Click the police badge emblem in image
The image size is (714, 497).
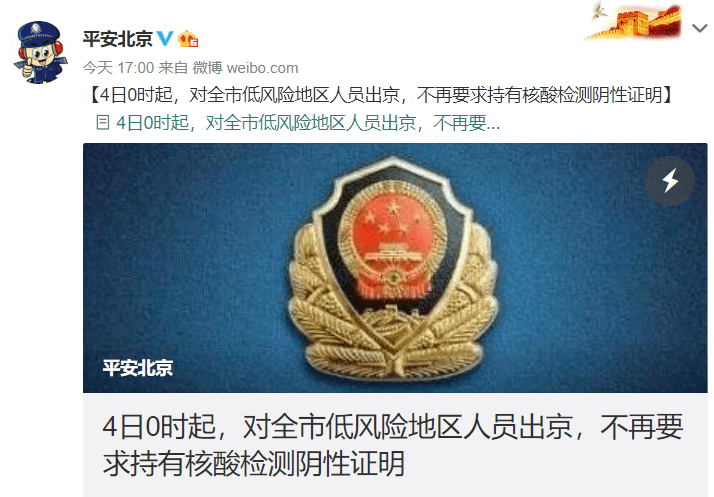pyautogui.click(x=394, y=268)
